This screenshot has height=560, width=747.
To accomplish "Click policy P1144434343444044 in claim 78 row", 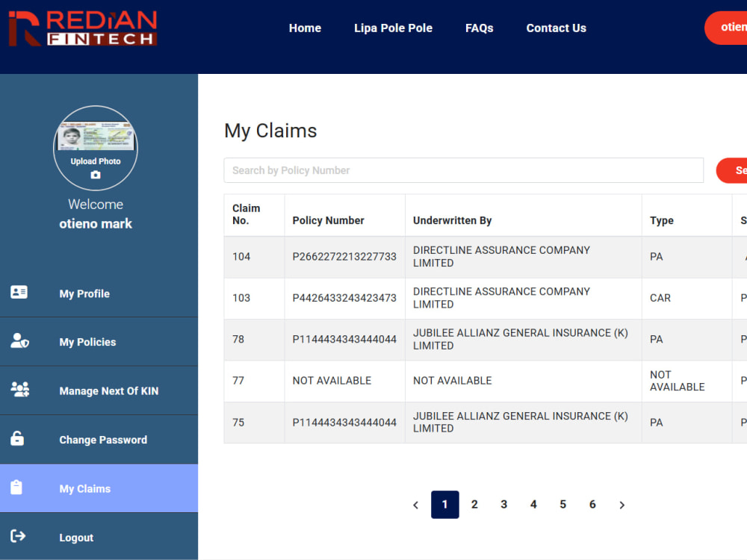I will tap(344, 340).
